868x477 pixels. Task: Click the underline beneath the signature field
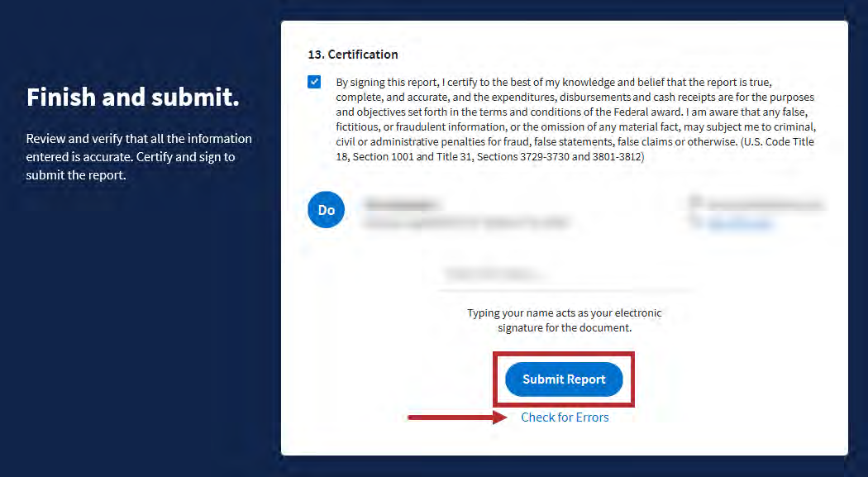[x=565, y=290]
